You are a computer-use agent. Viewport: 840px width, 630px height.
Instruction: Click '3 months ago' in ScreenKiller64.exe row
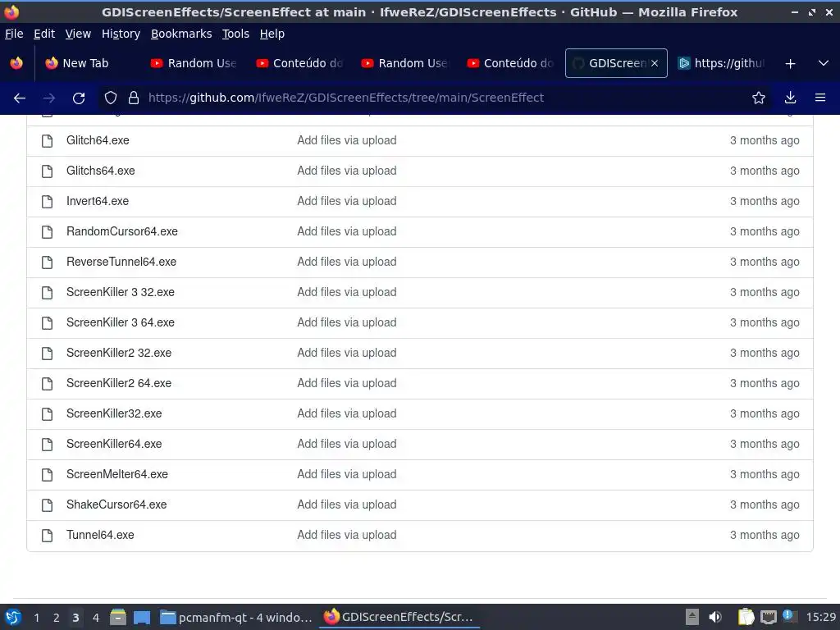(x=765, y=444)
